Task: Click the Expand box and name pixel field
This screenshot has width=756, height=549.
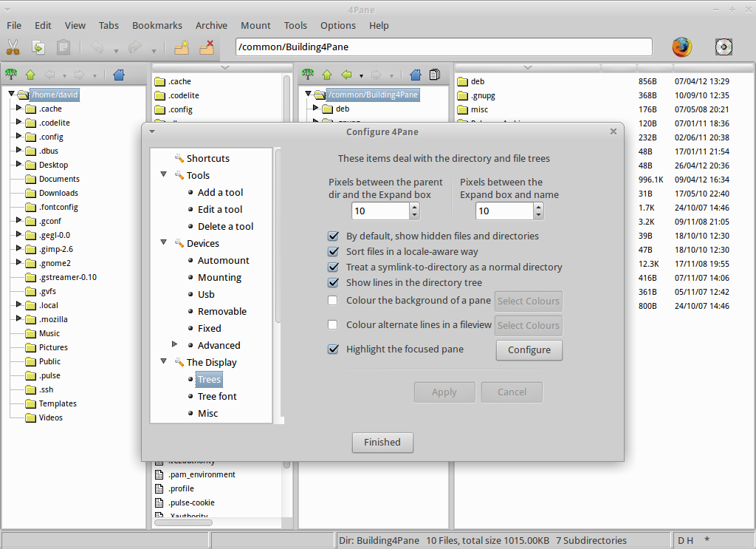Action: coord(504,211)
